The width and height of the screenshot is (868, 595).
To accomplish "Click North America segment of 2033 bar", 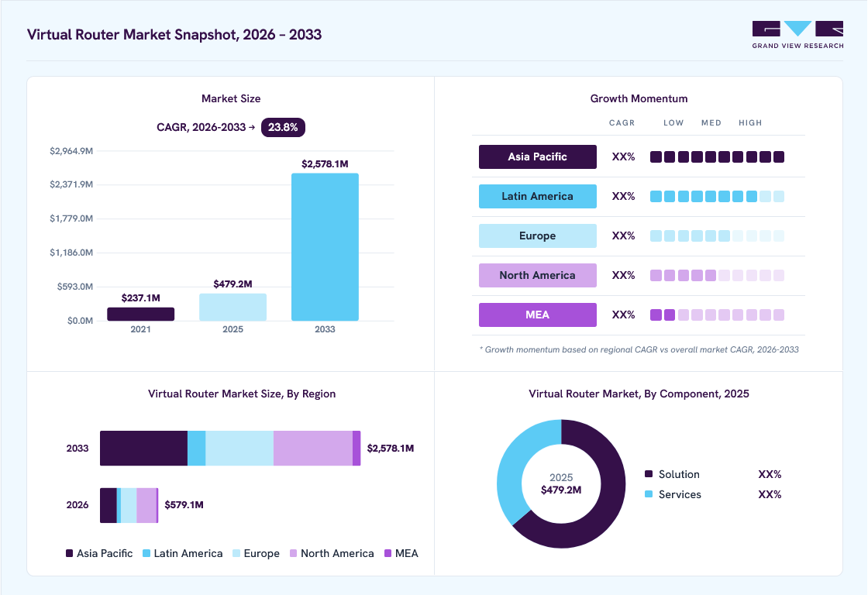I will pyautogui.click(x=313, y=449).
